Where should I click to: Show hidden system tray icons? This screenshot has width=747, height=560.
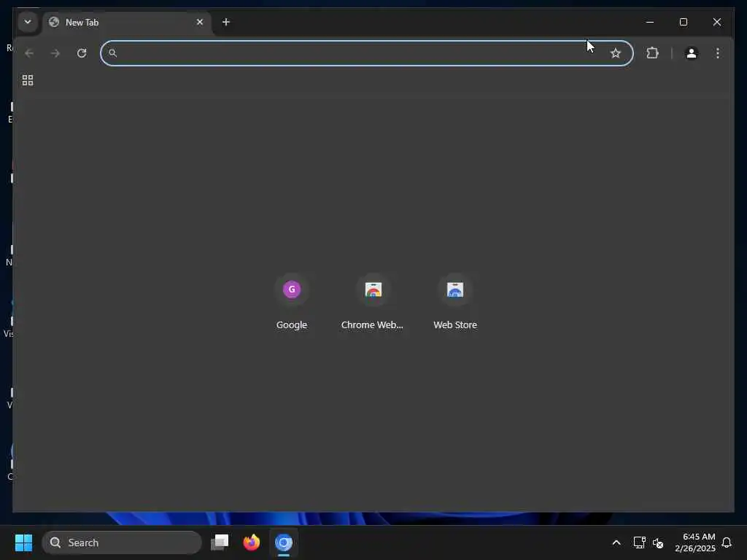click(x=616, y=542)
